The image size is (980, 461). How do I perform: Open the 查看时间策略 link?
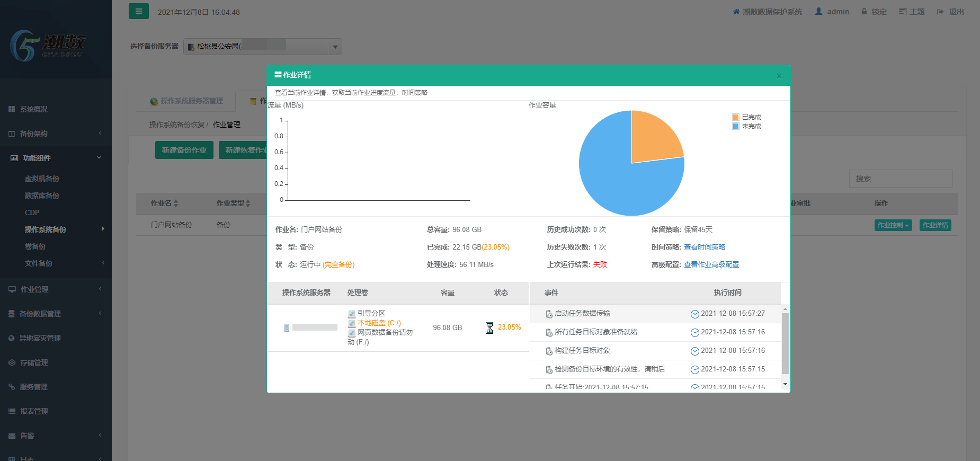pos(704,247)
